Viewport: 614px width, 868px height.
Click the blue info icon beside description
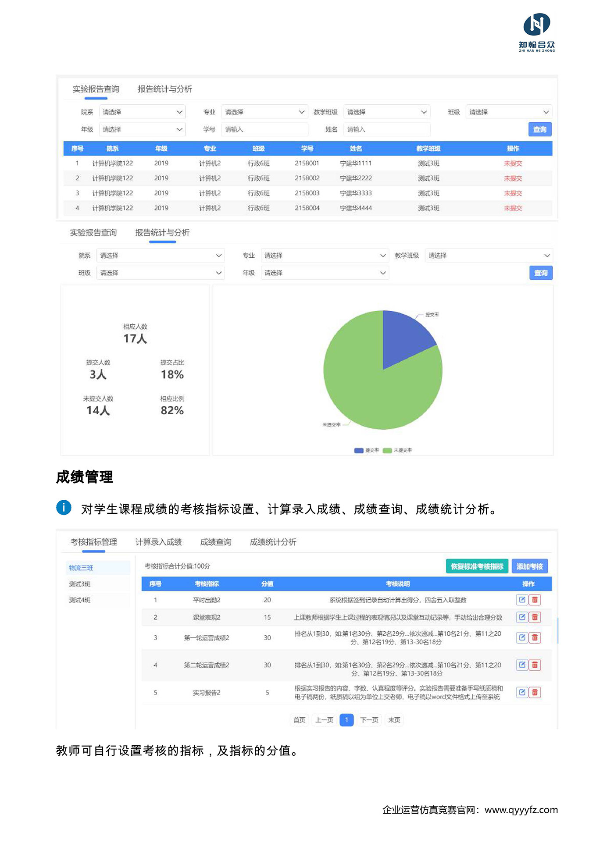64,508
